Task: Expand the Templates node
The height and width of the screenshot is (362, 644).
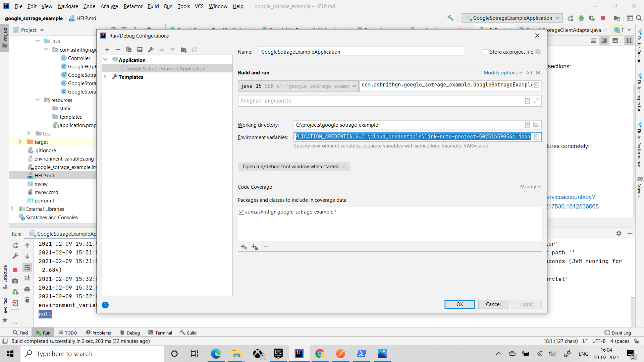Action: (105, 77)
